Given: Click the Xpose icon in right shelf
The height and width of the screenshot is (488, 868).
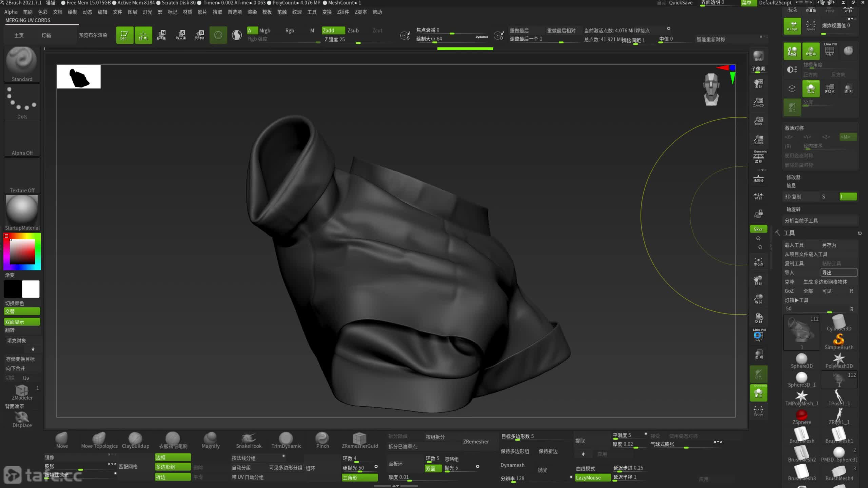Looking at the screenshot, I should click(758, 411).
